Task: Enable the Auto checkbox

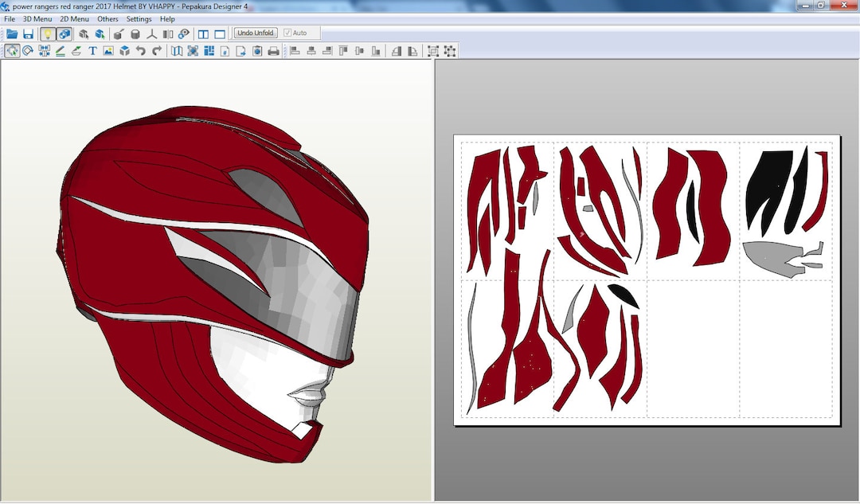Action: [288, 33]
